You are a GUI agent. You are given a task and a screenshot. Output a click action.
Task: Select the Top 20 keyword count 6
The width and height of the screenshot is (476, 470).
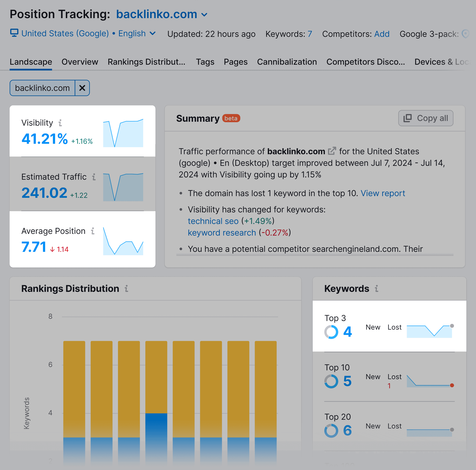pos(347,431)
